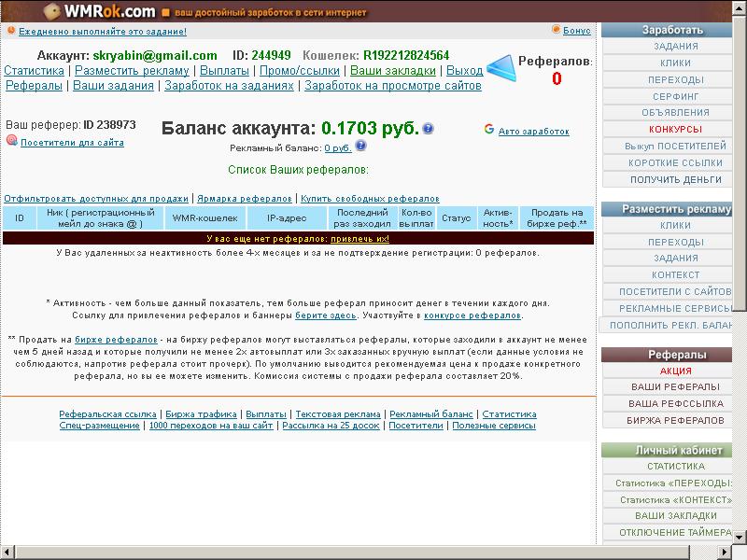Click the 0 руб. advertising balance link
Screen dimensions: 747x560
[x=338, y=148]
